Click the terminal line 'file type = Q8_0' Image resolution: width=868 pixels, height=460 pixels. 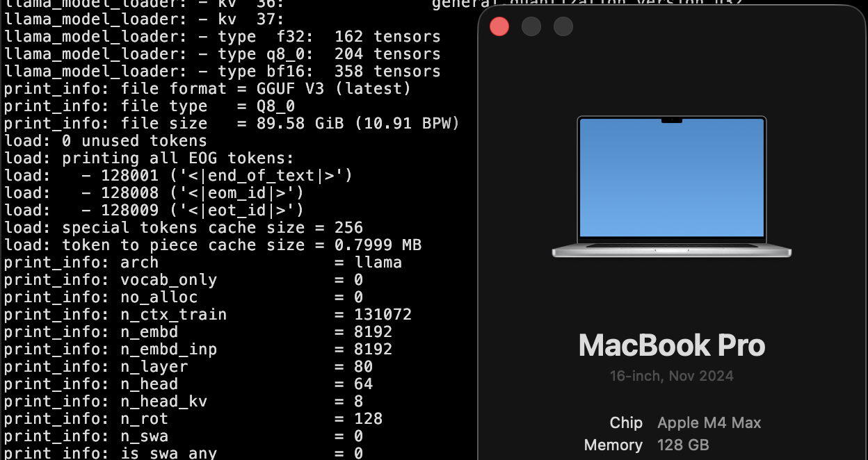pos(150,106)
